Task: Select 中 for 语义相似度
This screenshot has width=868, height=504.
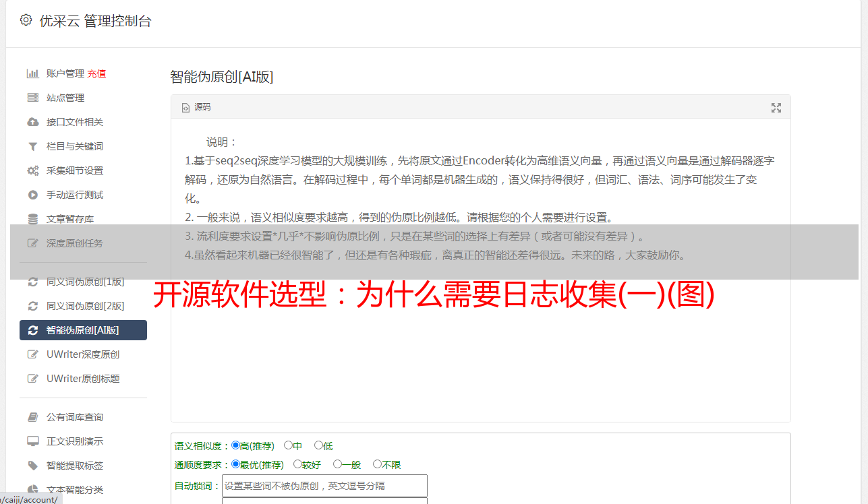Action: click(288, 445)
